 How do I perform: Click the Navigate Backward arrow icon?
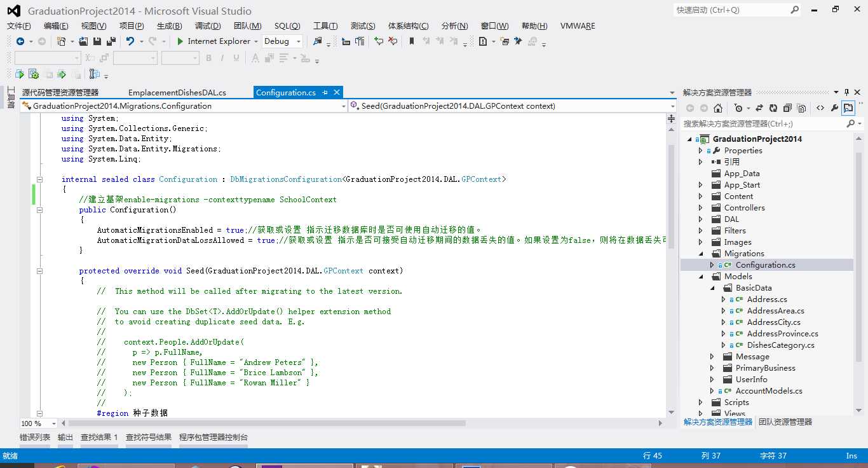[20, 41]
